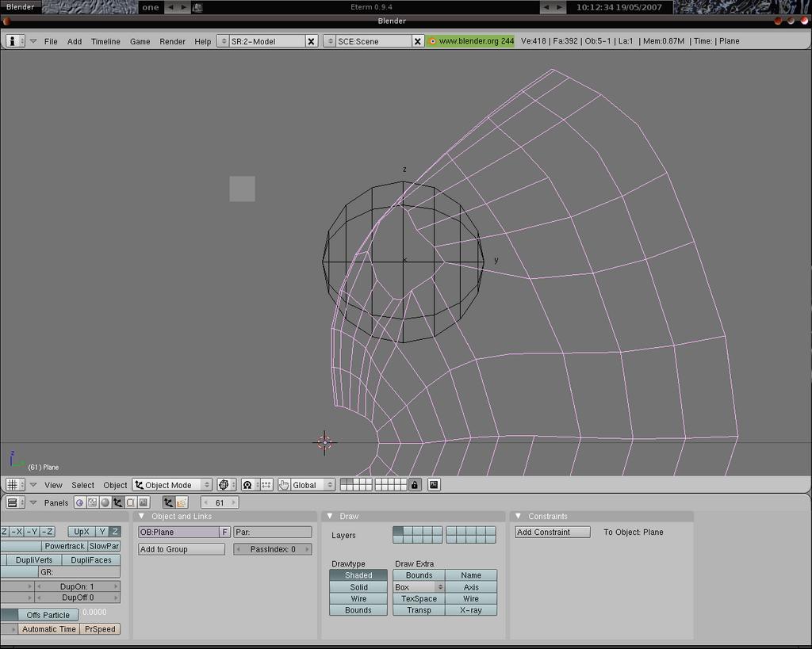The height and width of the screenshot is (649, 812).
Task: Open the 3D view window type icon
Action: tap(14, 485)
